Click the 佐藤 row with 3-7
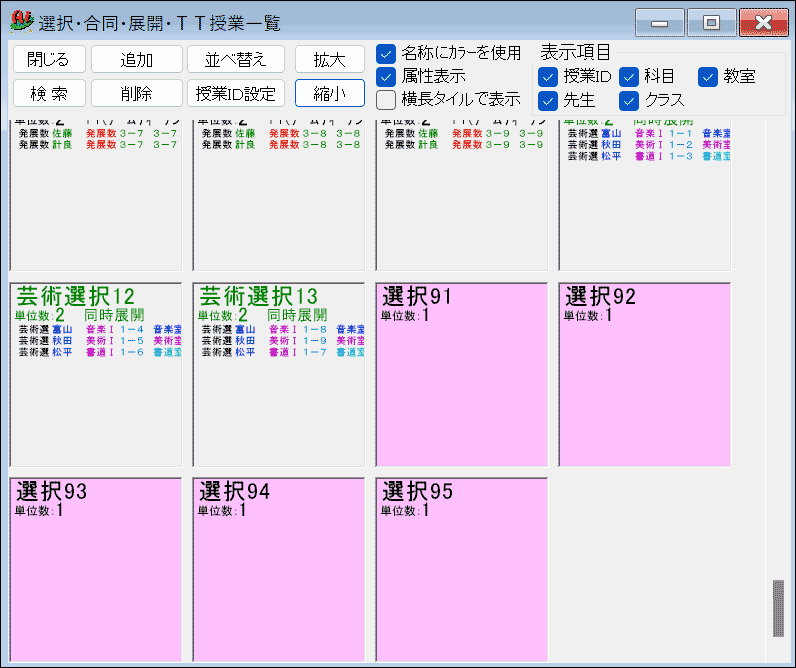Viewport: 796px width, 668px height. pos(98,133)
